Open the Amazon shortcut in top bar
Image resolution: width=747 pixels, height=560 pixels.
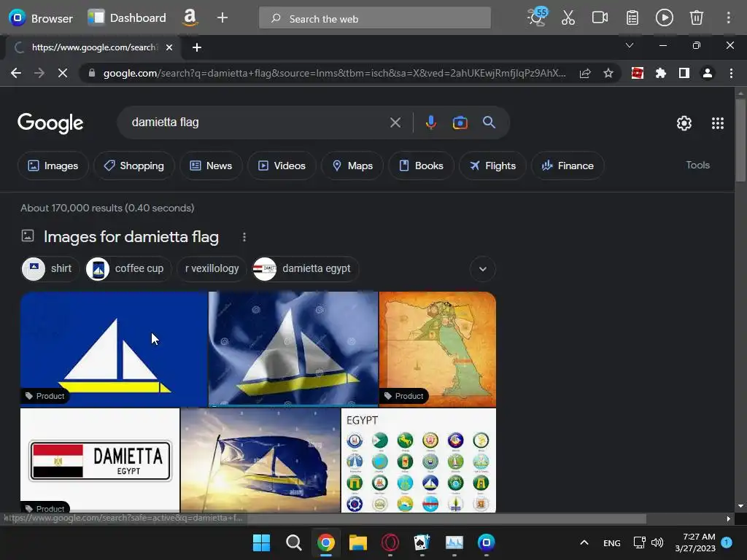pos(190,18)
